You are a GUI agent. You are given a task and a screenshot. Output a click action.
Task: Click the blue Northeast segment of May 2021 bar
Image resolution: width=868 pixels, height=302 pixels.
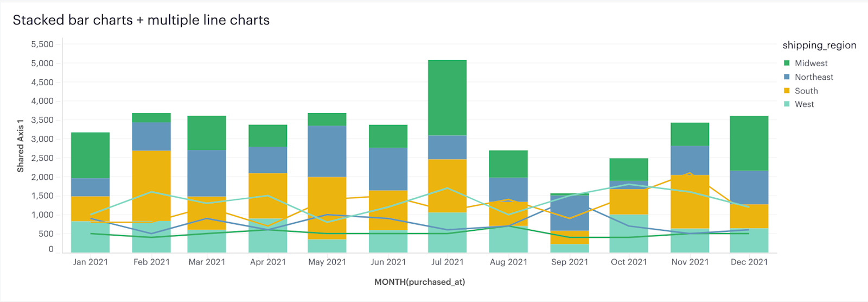(x=327, y=151)
